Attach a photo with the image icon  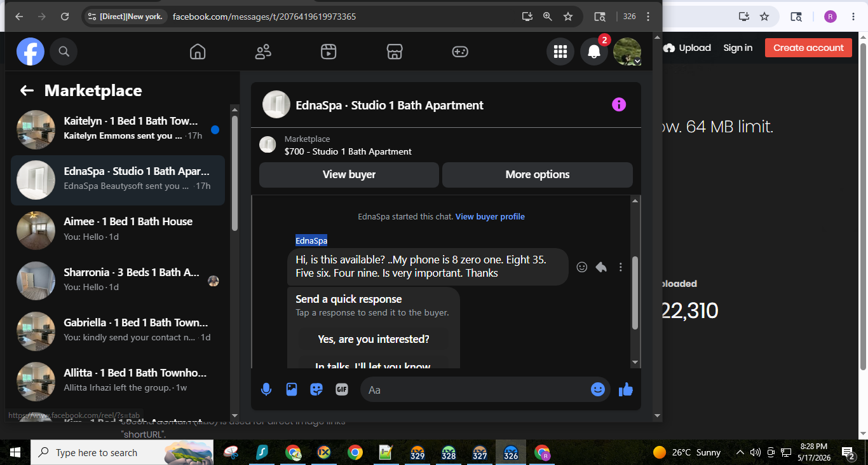click(292, 389)
